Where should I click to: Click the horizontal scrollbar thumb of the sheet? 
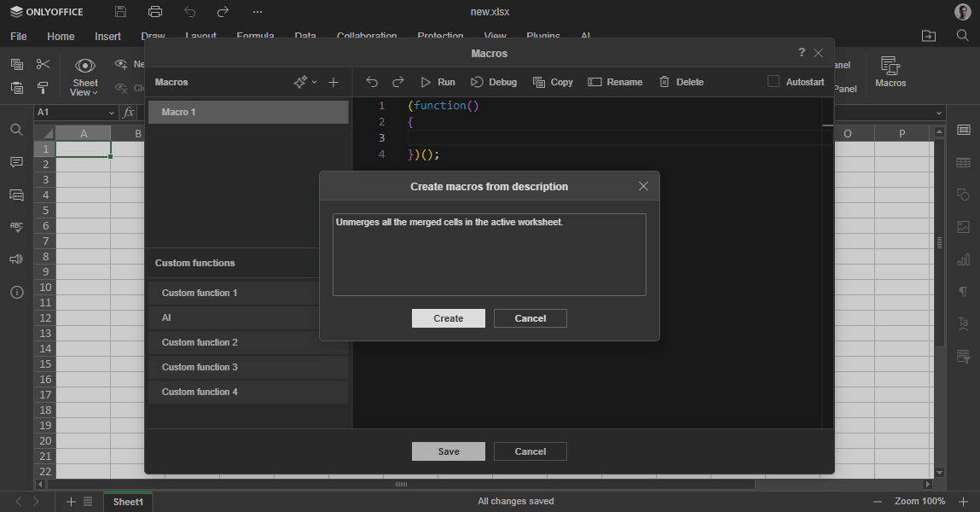(401, 484)
